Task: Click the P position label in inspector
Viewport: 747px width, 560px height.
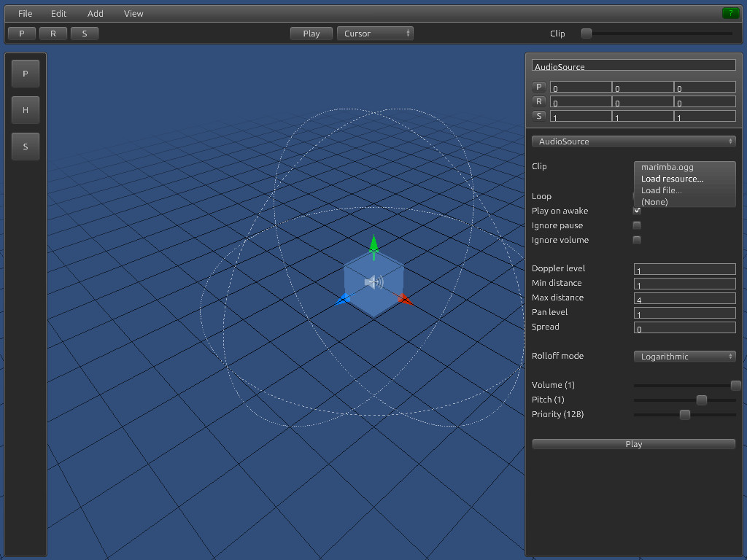Action: 539,87
